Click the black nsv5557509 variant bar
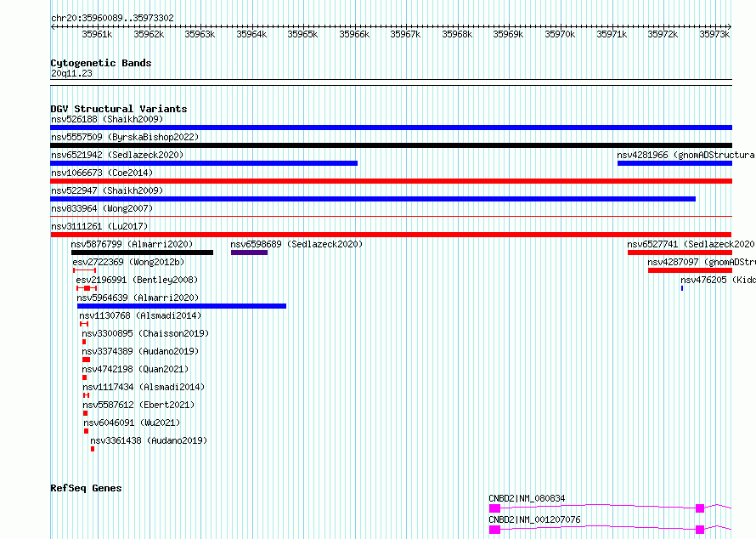Screen dimensions: 756x539 391,145
